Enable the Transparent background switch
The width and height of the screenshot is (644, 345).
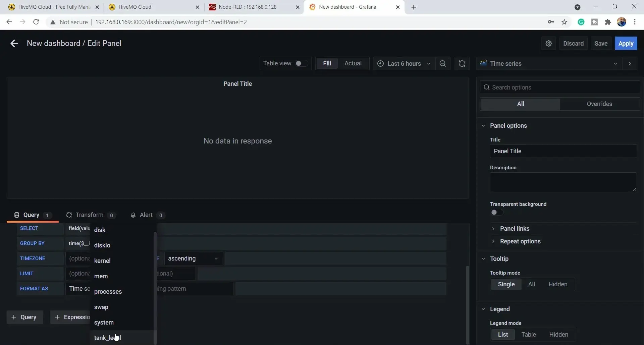[x=497, y=212]
